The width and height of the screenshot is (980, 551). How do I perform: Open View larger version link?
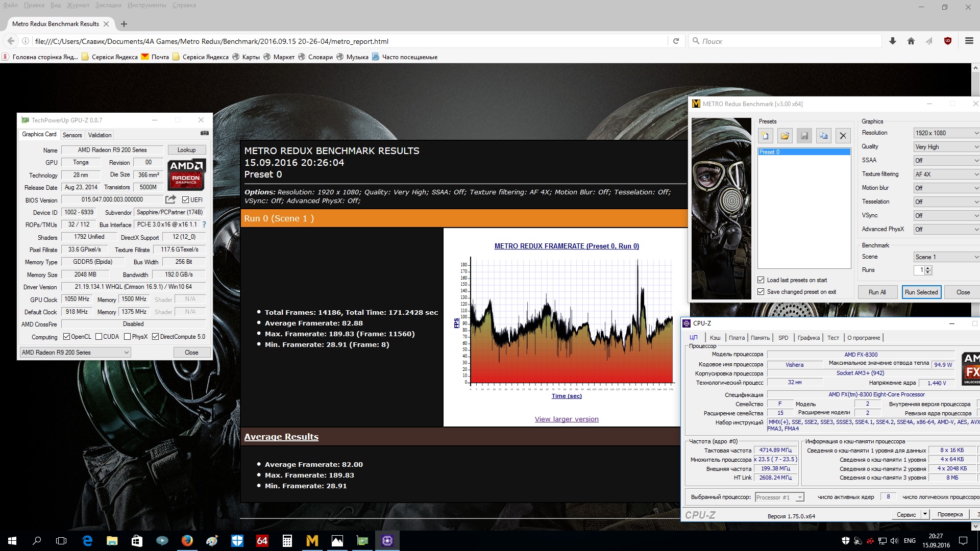(567, 419)
